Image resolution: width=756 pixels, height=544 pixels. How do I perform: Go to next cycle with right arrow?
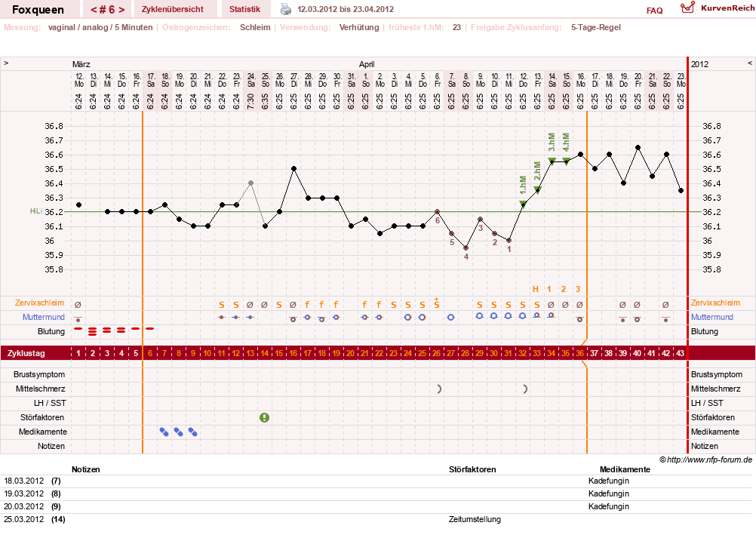[x=121, y=10]
